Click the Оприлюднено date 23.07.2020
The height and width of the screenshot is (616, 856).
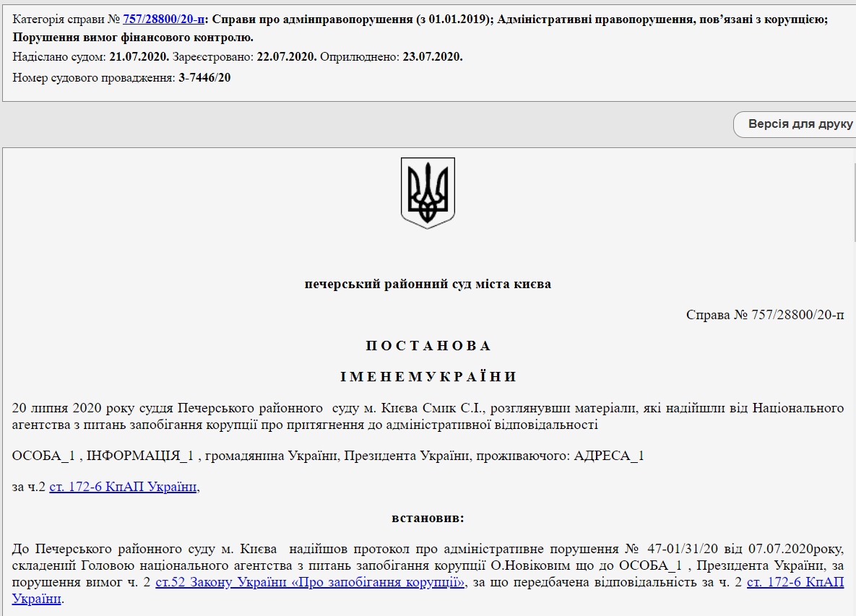tap(433, 57)
